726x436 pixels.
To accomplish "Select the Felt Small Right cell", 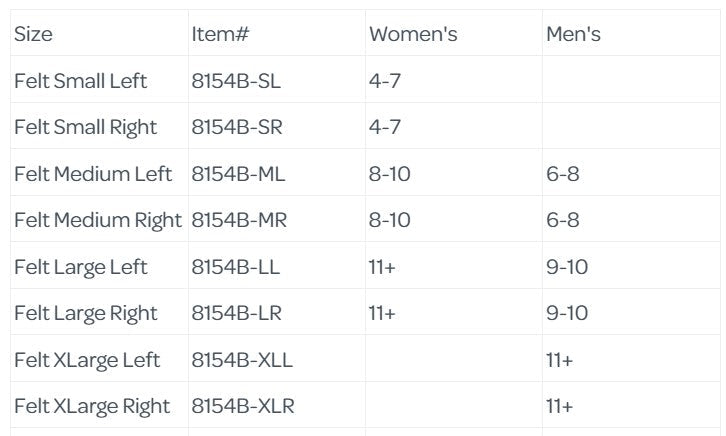I will (x=85, y=127).
